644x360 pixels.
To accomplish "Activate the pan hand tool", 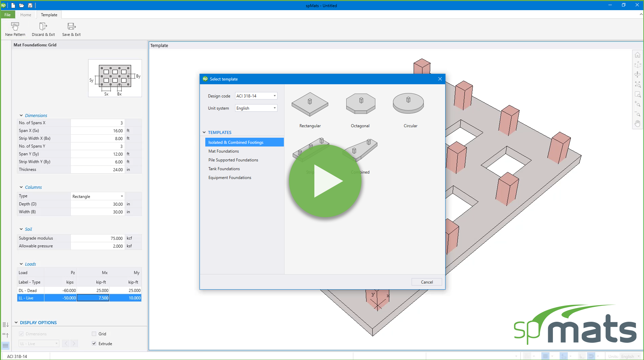I will point(637,123).
